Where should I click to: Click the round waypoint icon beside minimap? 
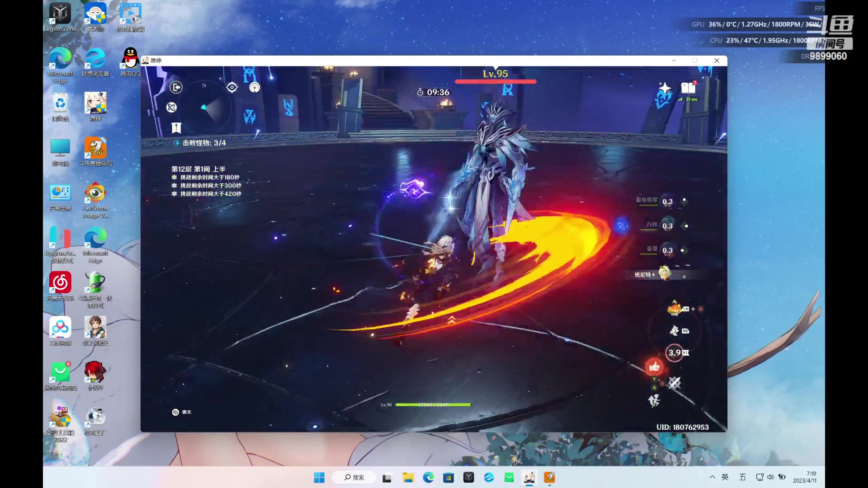(255, 87)
